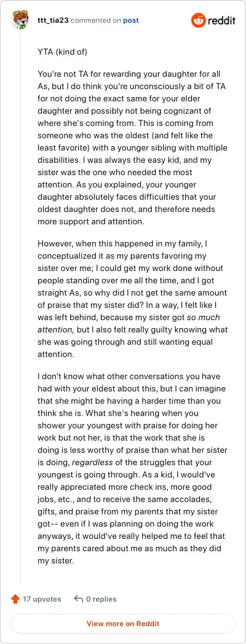Select the "YTA (kind of)" verdict line
This screenshot has height=644, width=246.
pyautogui.click(x=63, y=52)
